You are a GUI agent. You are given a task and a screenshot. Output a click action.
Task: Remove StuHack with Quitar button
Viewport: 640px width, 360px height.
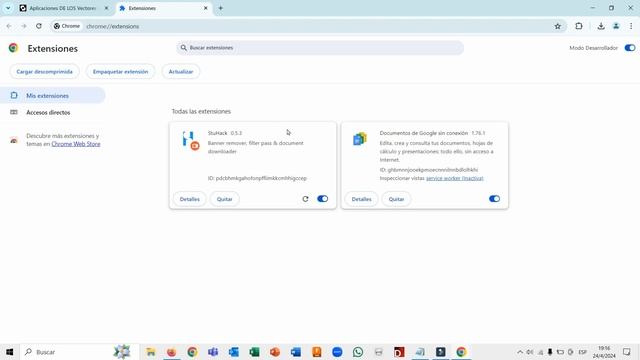[224, 199]
